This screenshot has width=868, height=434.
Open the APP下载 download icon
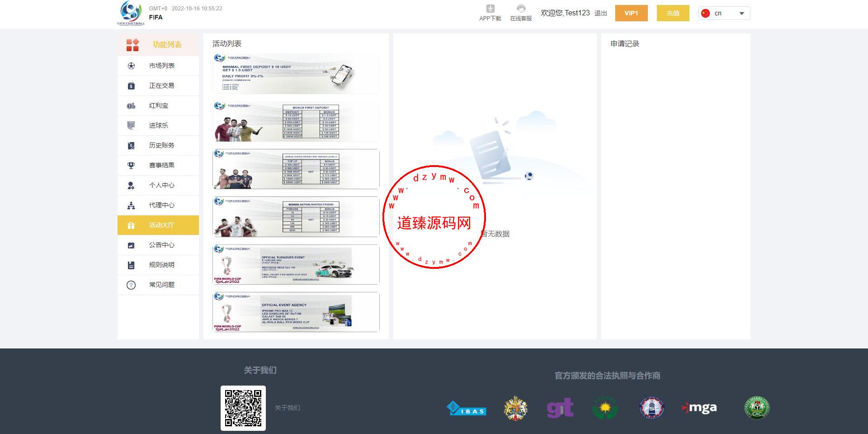[x=490, y=9]
